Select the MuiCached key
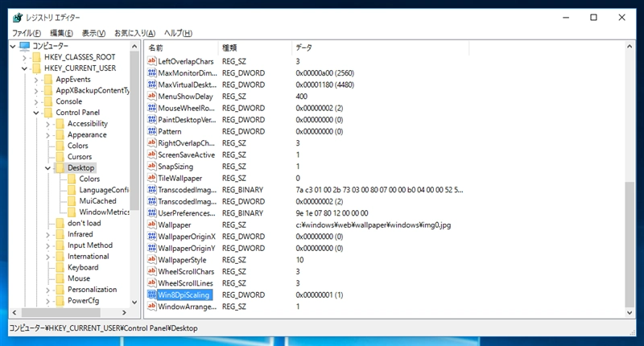The width and height of the screenshot is (644, 346). pyautogui.click(x=97, y=201)
